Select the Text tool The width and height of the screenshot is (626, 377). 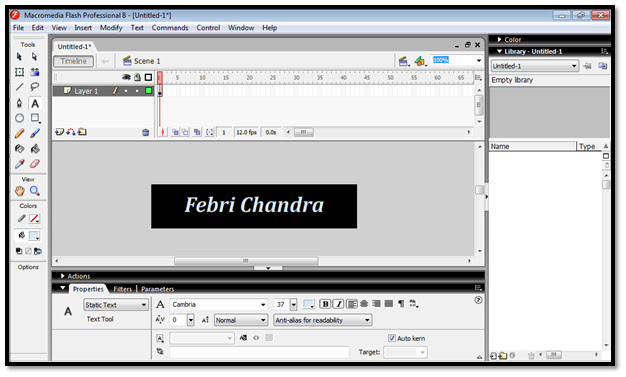[35, 103]
